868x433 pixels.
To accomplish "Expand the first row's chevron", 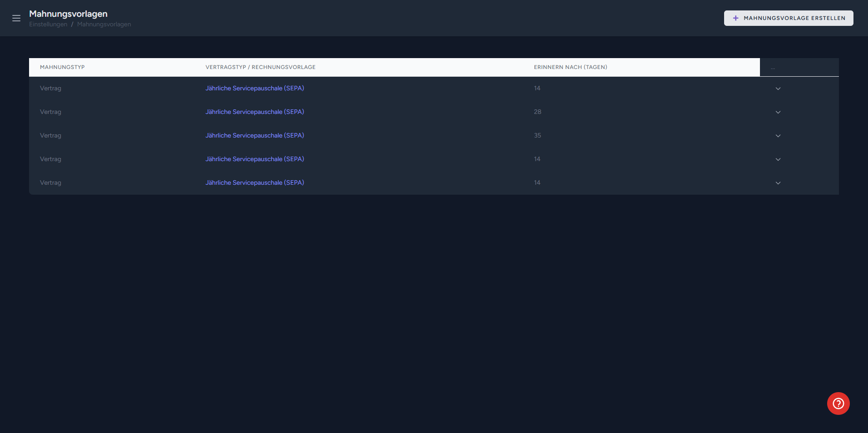I will click(778, 89).
